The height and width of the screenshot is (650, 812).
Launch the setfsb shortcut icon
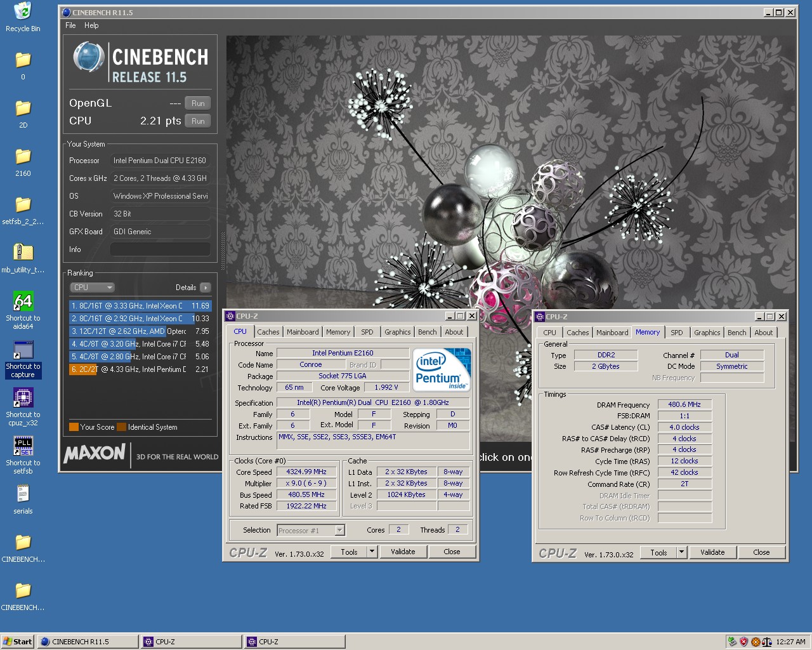(23, 446)
